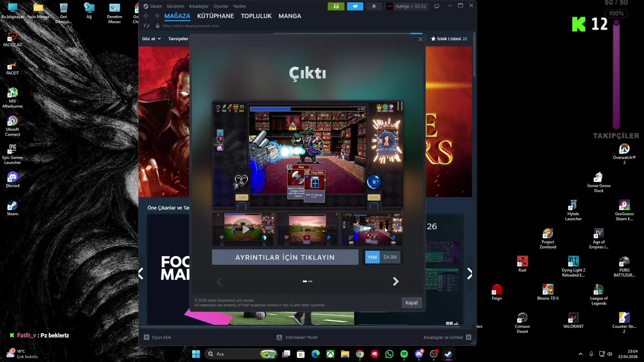Open the Yardım menu
This screenshot has height=362, width=644.
(239, 6)
